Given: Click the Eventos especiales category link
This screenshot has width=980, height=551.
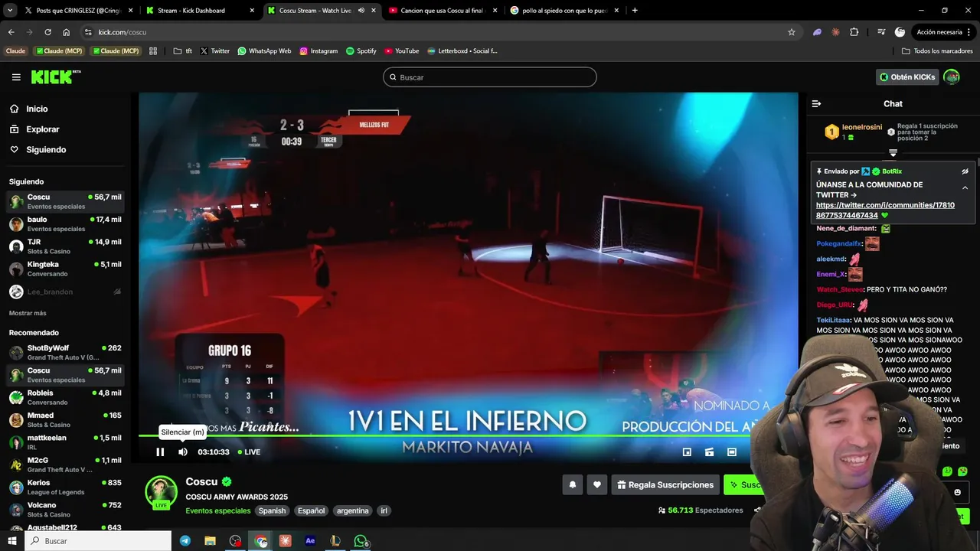Looking at the screenshot, I should pyautogui.click(x=217, y=510).
